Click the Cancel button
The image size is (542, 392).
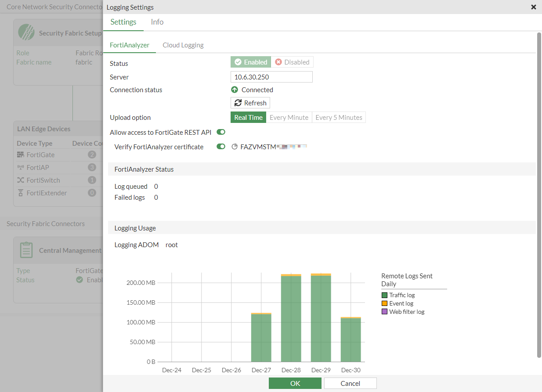[x=350, y=383]
